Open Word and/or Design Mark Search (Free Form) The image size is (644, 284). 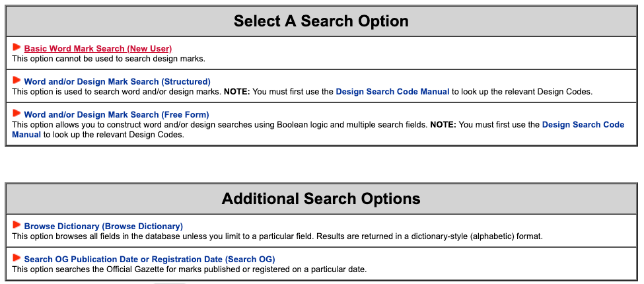[117, 114]
